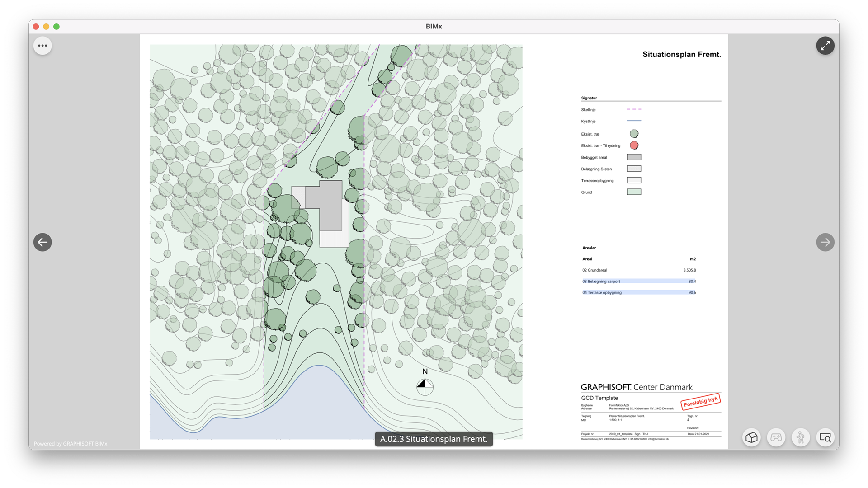Click the 'Powered by GRAPHISOFT BIMx' text
Screen dimensions: 868x488
[x=71, y=444]
